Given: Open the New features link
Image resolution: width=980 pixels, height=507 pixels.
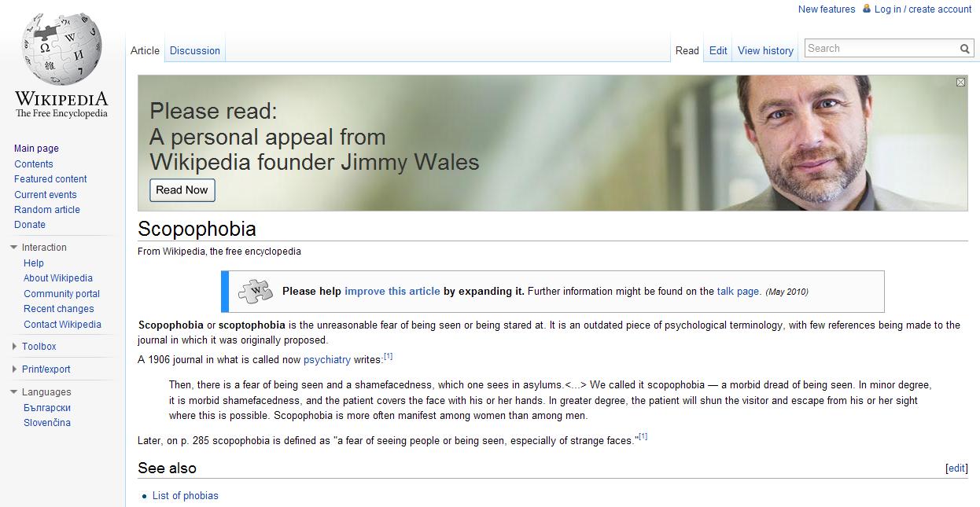Looking at the screenshot, I should click(x=826, y=9).
